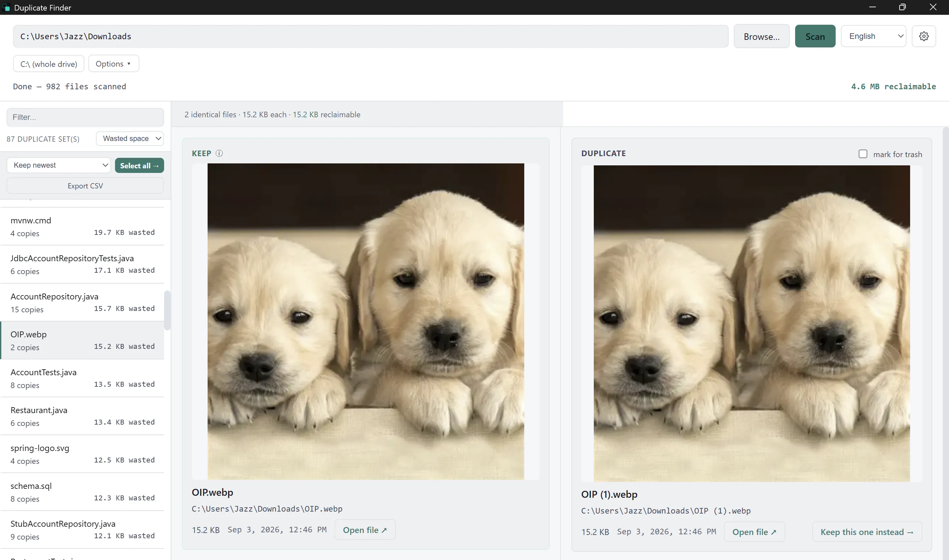The image size is (949, 560).
Task: Click Keep this one instead
Action: coord(867,532)
